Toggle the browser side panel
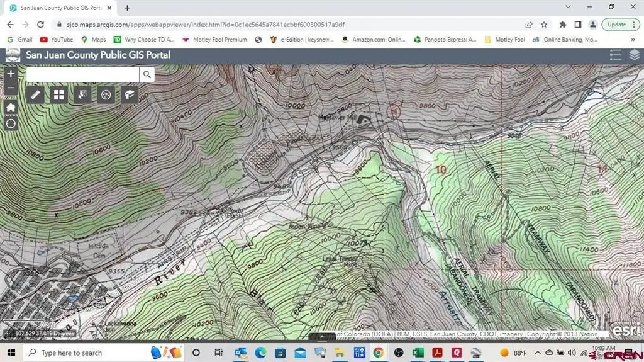This screenshot has width=644, height=362. point(577,25)
